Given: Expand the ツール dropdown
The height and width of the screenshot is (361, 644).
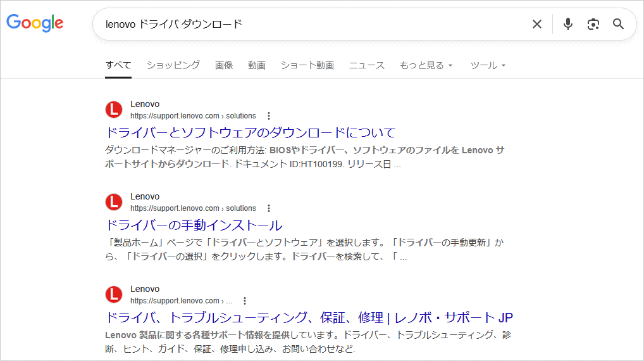Looking at the screenshot, I should tap(488, 65).
